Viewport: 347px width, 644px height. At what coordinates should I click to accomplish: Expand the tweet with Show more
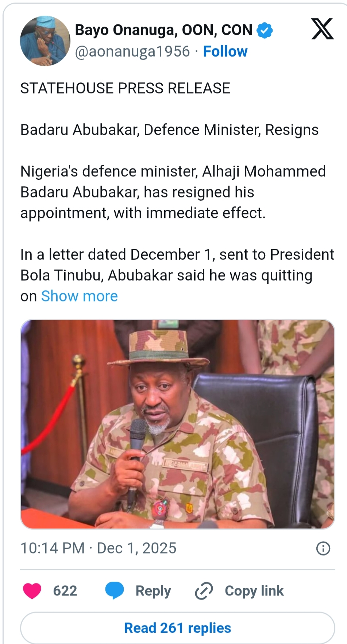tap(80, 296)
